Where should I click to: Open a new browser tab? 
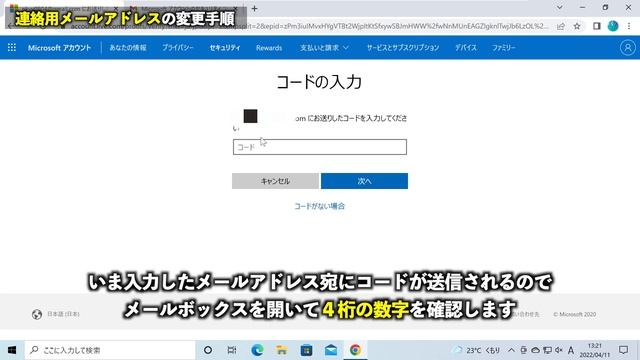pyautogui.click(x=254, y=8)
